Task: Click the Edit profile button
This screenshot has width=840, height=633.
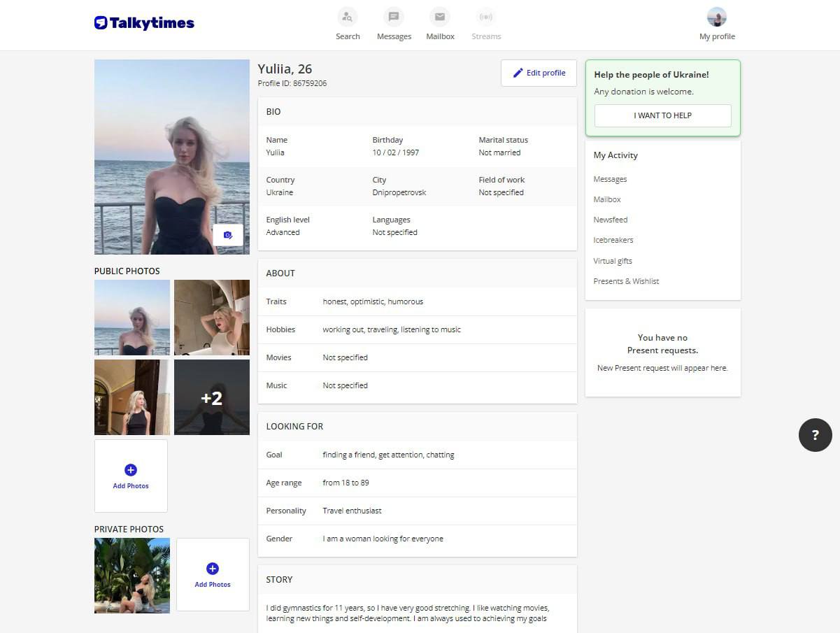Action: click(x=539, y=73)
